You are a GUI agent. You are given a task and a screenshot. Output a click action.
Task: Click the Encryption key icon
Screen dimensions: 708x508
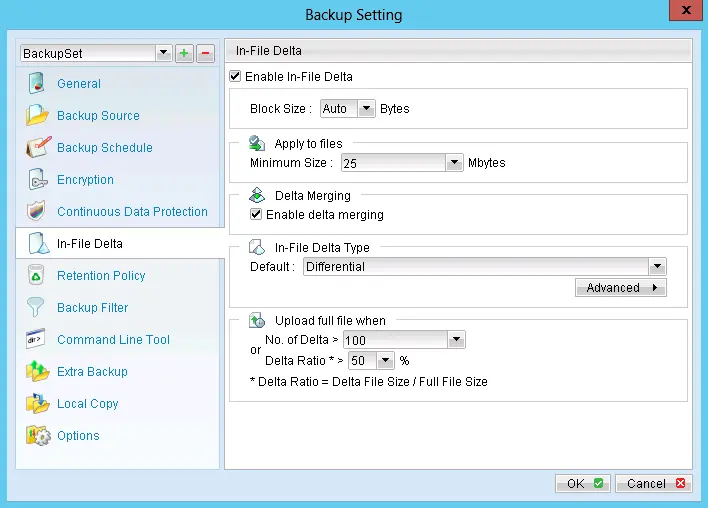click(37, 179)
